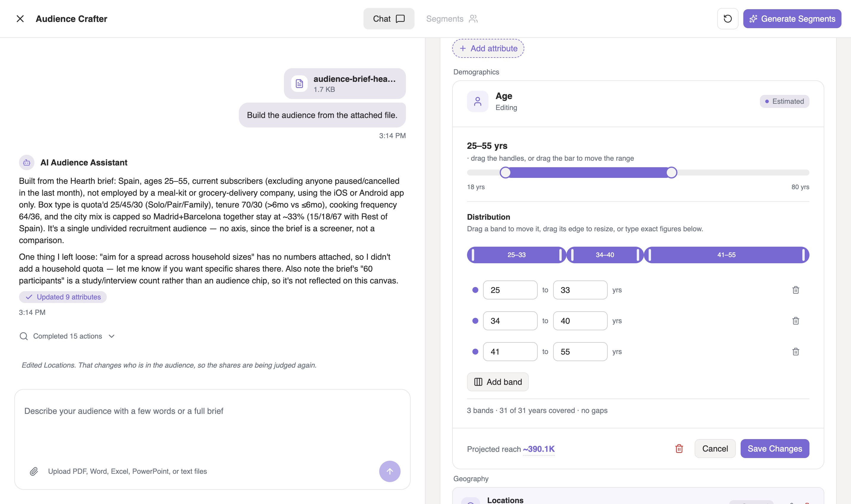
Task: Click the left edge handle of 25–33 band
Action: pyautogui.click(x=473, y=255)
